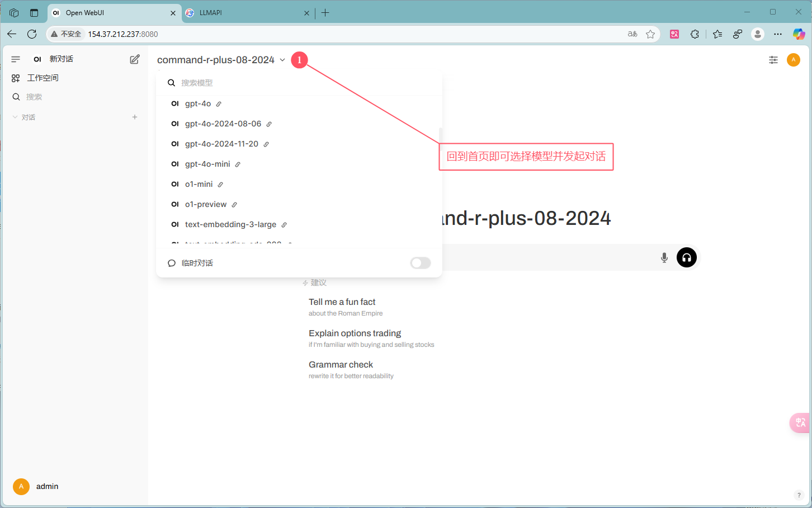Click the orange user avatar top right
Image resolution: width=812 pixels, height=508 pixels.
[794, 60]
